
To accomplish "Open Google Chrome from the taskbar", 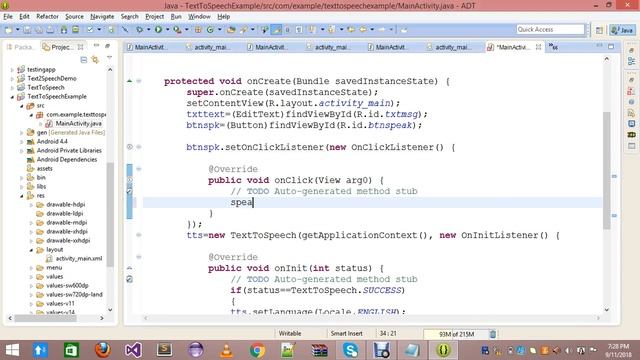I will 258,350.
